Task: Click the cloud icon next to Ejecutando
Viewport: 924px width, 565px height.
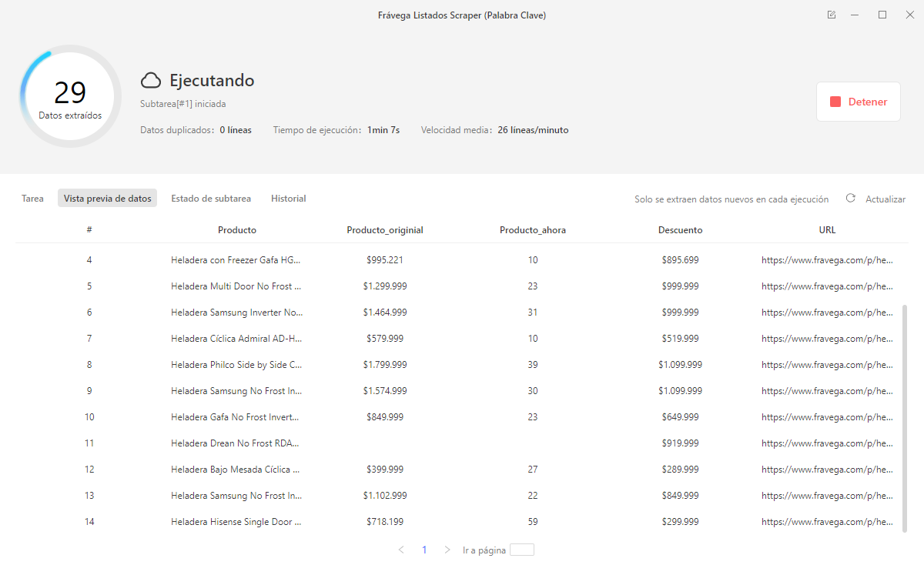Action: click(151, 81)
